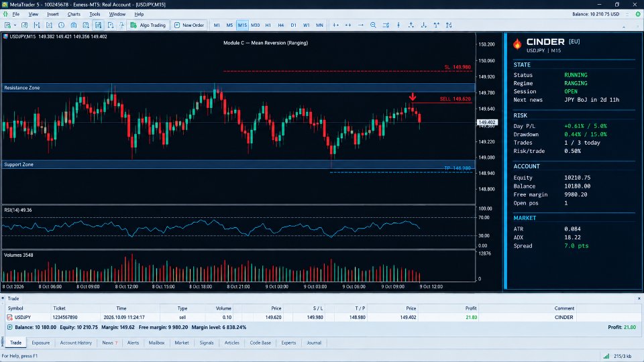Click the RSI(14) 49.36 indicator label
Image resolution: width=644 pixels, height=362 pixels.
[x=17, y=210]
